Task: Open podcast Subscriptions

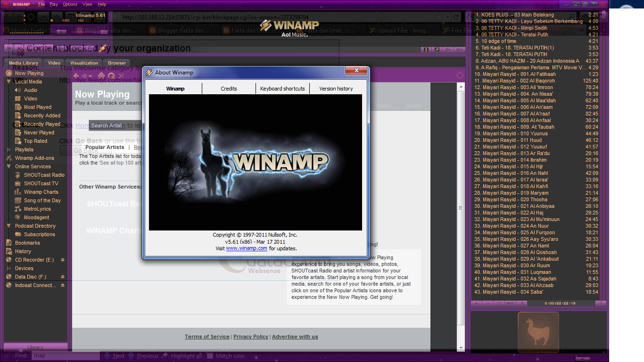Action: pos(40,234)
